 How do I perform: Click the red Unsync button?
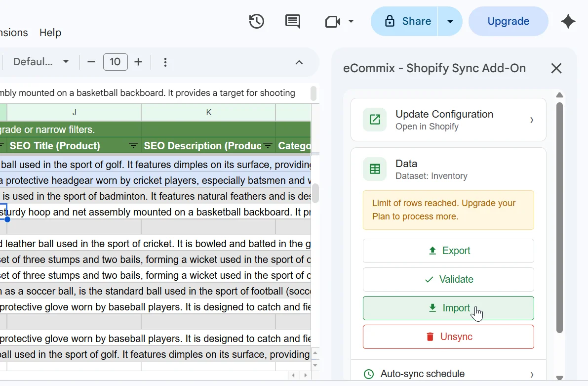448,337
